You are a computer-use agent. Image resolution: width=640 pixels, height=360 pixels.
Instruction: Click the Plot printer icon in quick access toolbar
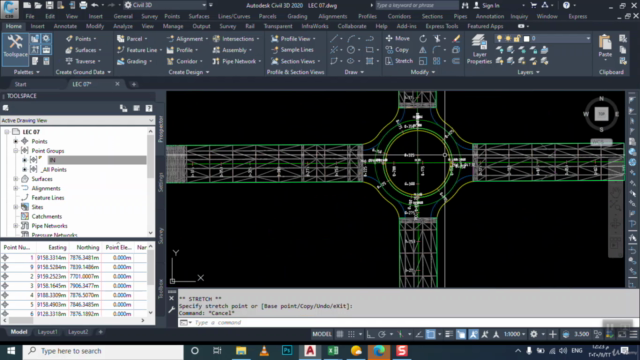pyautogui.click(x=83, y=5)
